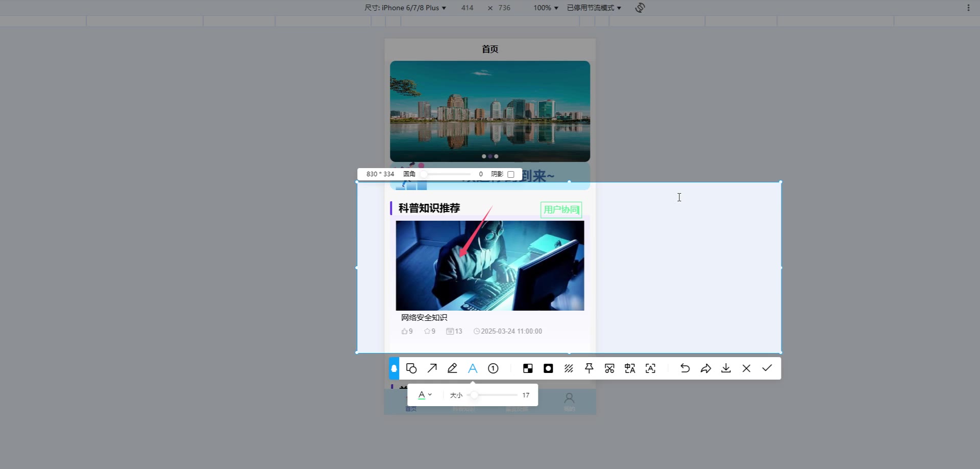This screenshot has height=469, width=980.
Task: Cancel the screenshot with X
Action: click(x=746, y=368)
